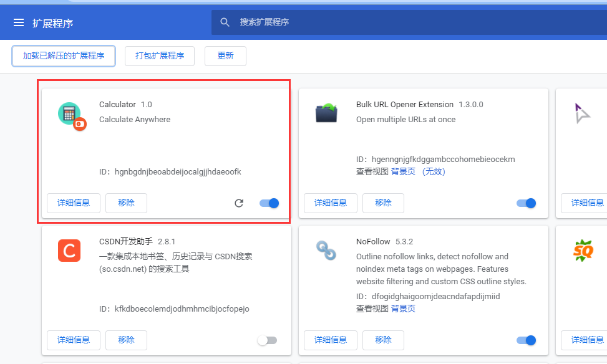Image resolution: width=607 pixels, height=364 pixels.
Task: Open 背景页 link for NoFollow
Action: 403,309
